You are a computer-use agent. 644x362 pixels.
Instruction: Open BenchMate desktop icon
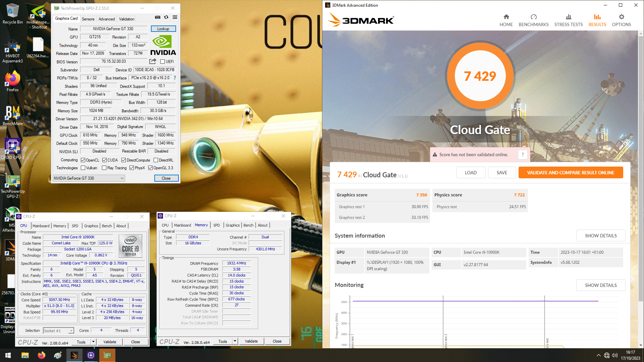click(13, 116)
